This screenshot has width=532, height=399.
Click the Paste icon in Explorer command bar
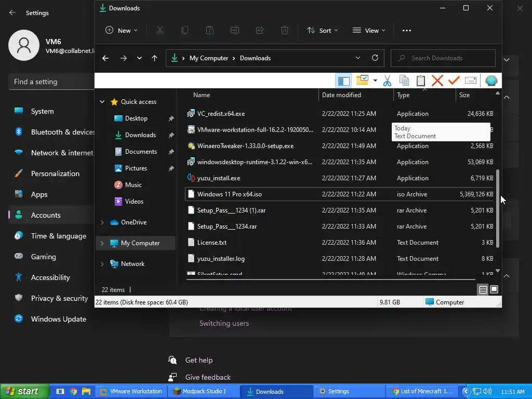coord(210,31)
